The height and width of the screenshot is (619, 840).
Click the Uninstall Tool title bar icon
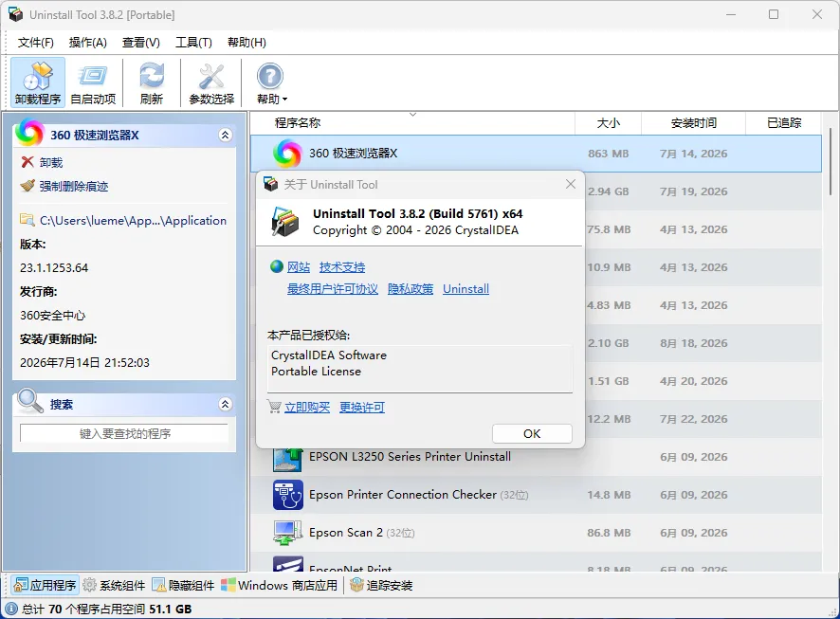coord(15,14)
